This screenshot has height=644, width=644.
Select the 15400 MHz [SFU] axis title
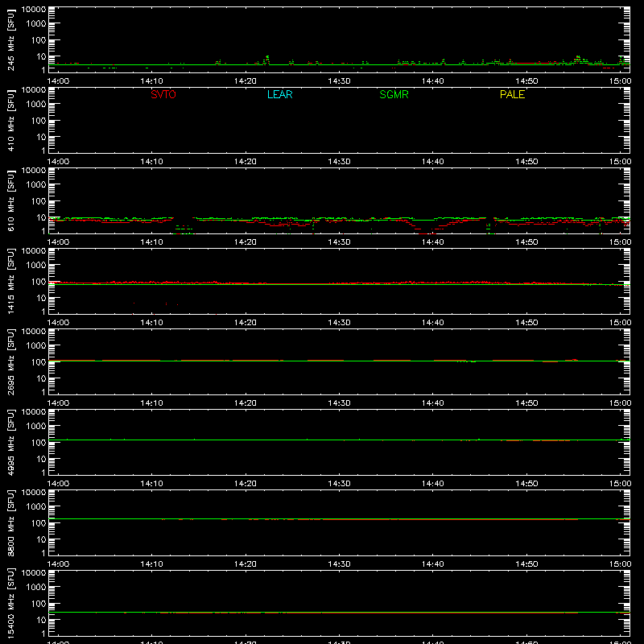tap(11, 603)
